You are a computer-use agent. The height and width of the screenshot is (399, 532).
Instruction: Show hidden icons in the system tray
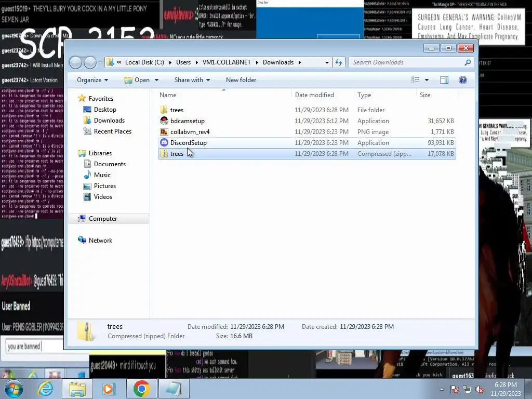pyautogui.click(x=442, y=389)
